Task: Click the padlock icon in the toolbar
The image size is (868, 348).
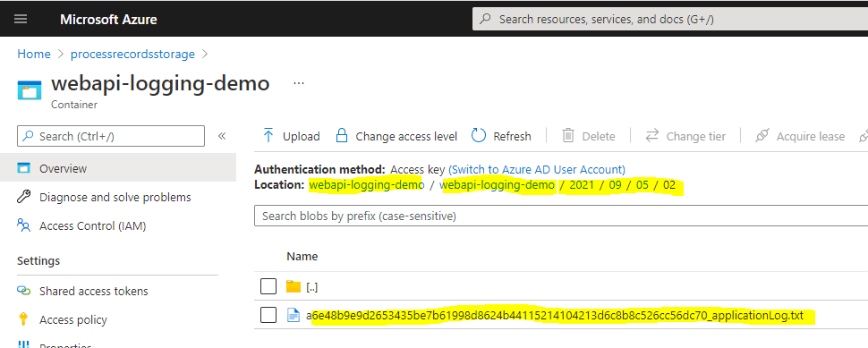Action: coord(342,136)
